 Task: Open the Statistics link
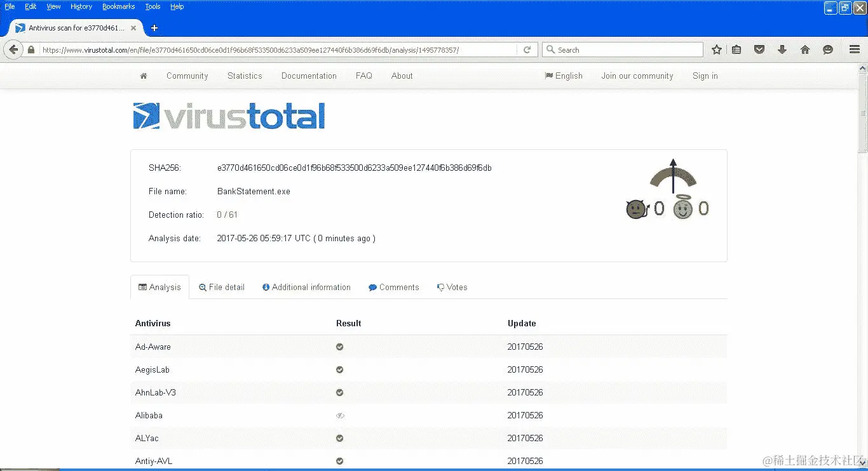pos(245,76)
